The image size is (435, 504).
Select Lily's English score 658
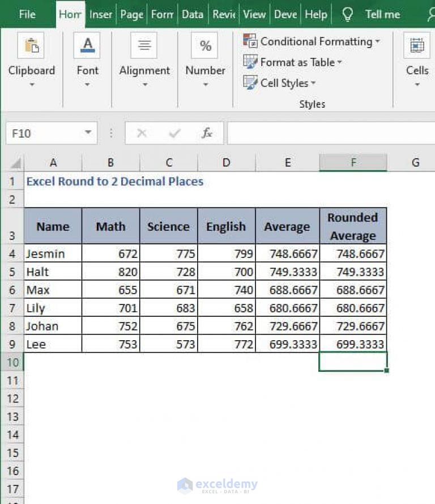point(227,308)
